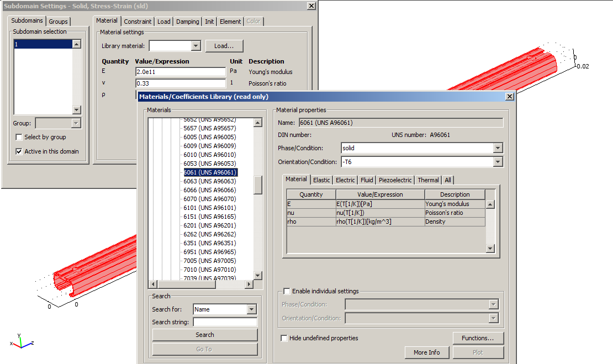The height and width of the screenshot is (364, 613).
Task: Select material 6005 (UNS A96005)
Action: 209,137
